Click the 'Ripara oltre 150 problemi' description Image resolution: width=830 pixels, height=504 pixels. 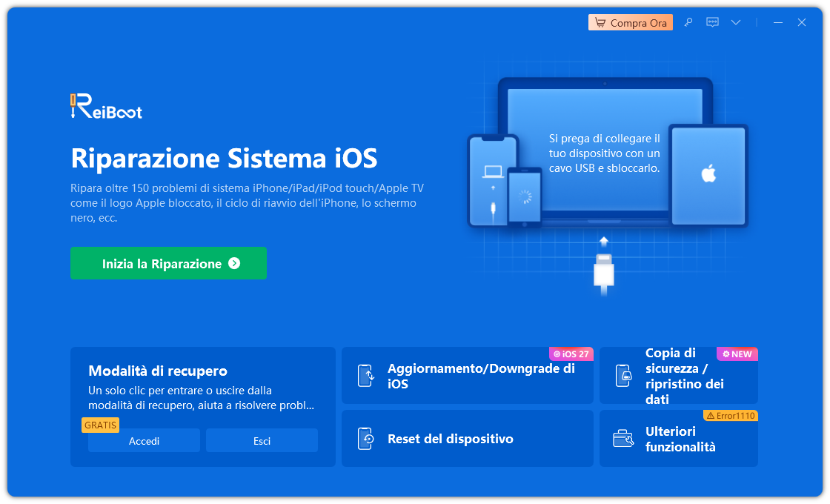click(248, 203)
